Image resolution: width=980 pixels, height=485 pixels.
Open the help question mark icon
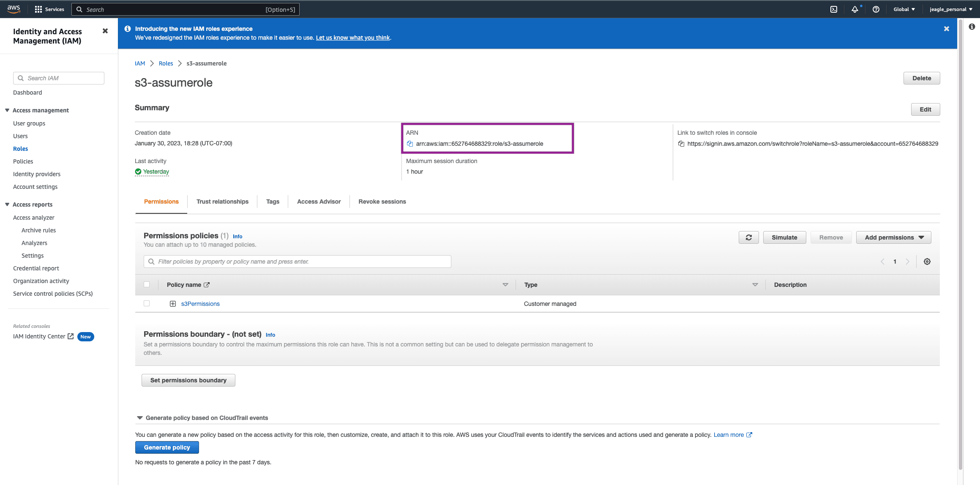coord(876,9)
